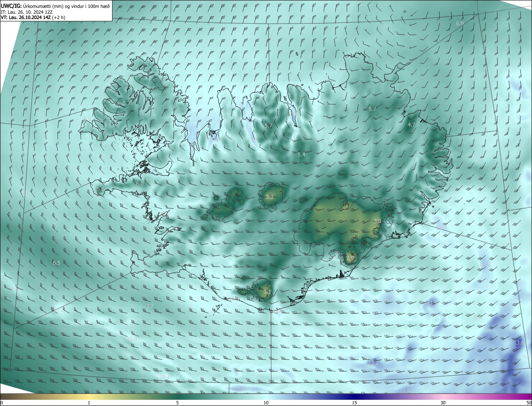Click the 13.6 value label over the sea
Image resolution: width=532 pixels, height=406 pixels.
(x=519, y=343)
